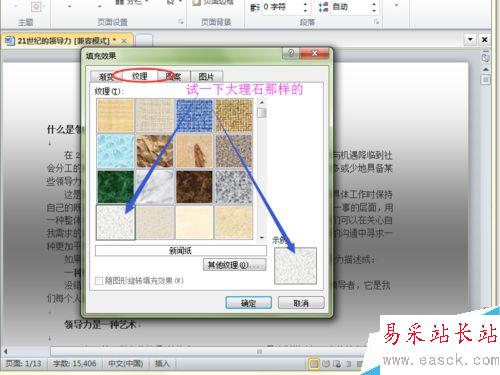Image resolution: width=500 pixels, height=375 pixels.
Task: Pick the blue Denim texture
Action: click(194, 115)
